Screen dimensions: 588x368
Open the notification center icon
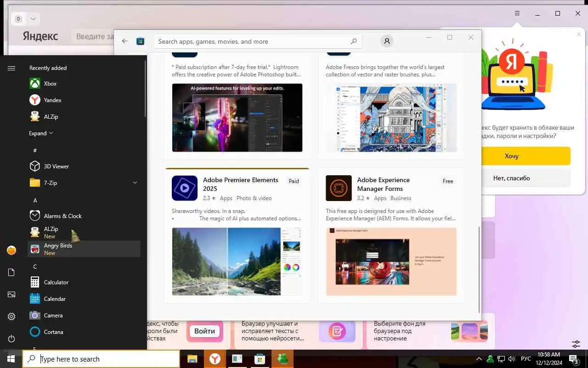pyautogui.click(x=574, y=359)
